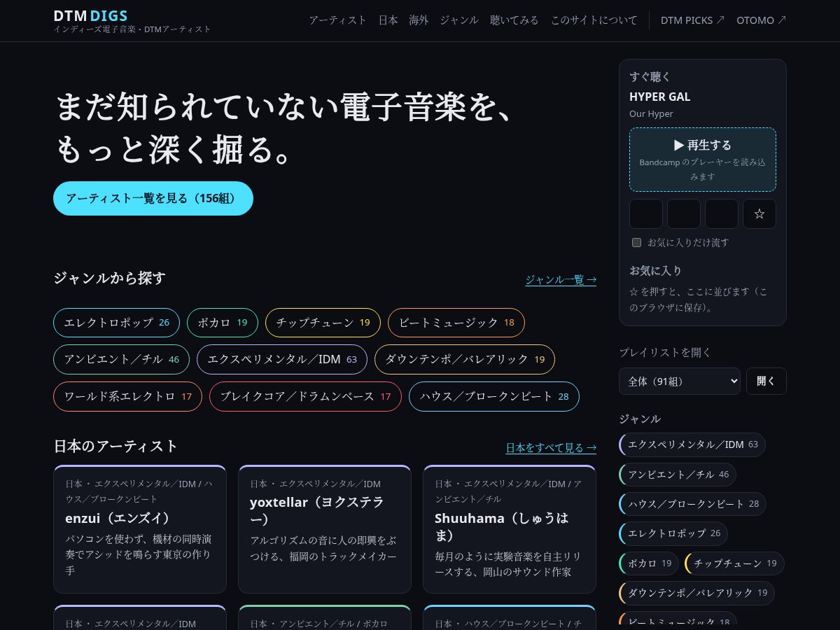The height and width of the screenshot is (630, 840).
Task: Choose the ブレイクコア／ドラムンベース 17 genre chip
Action: [x=305, y=396]
